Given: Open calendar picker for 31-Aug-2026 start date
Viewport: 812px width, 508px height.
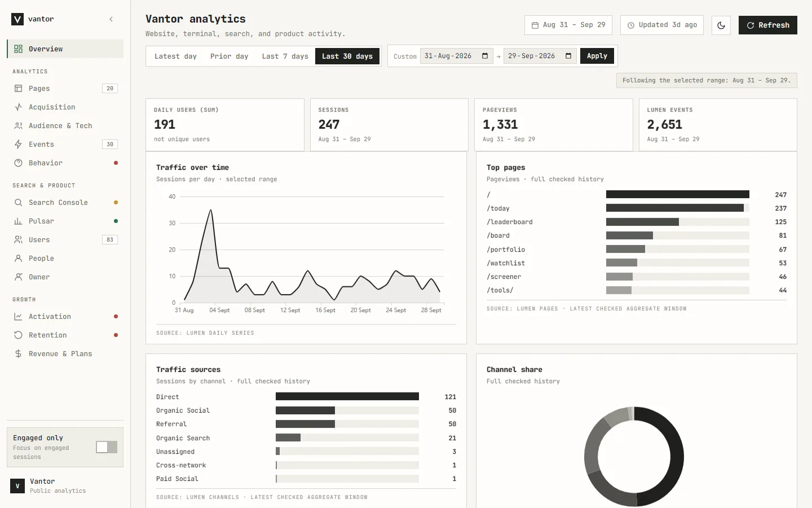Looking at the screenshot, I should [485, 56].
